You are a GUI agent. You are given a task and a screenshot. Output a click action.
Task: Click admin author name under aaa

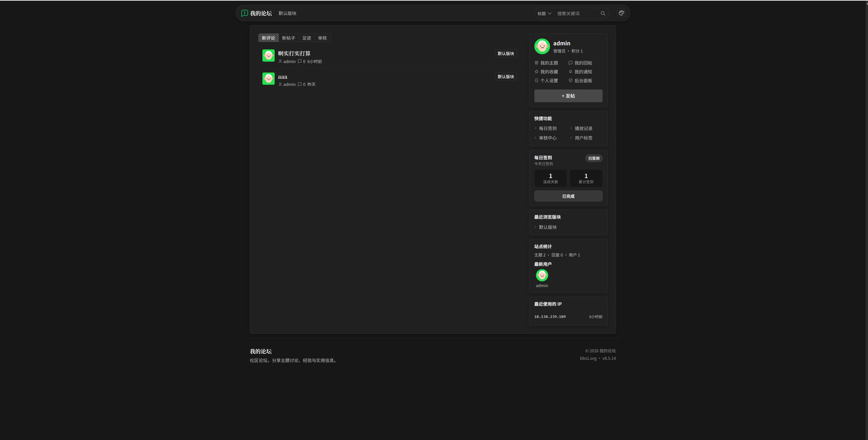pos(289,85)
